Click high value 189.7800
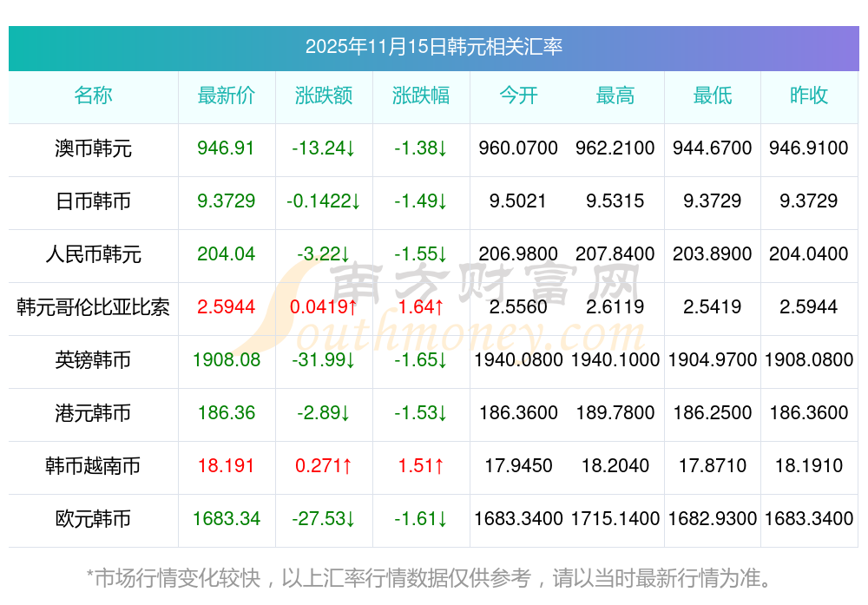The height and width of the screenshot is (605, 868). (615, 412)
